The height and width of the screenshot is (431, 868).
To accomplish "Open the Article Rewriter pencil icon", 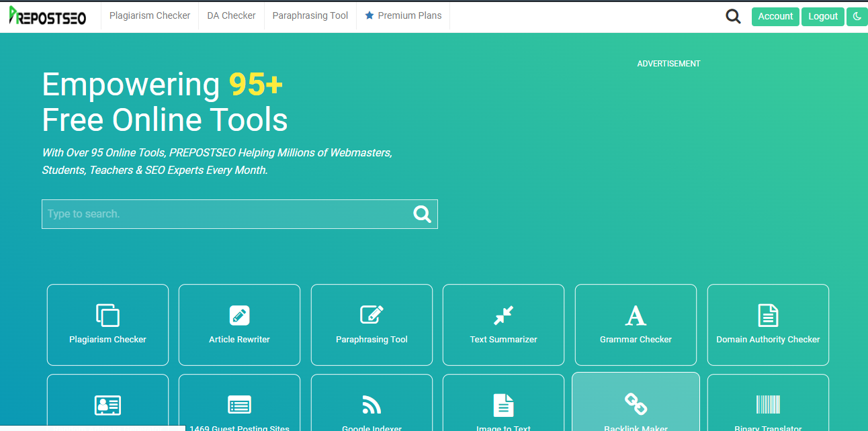I will [239, 315].
